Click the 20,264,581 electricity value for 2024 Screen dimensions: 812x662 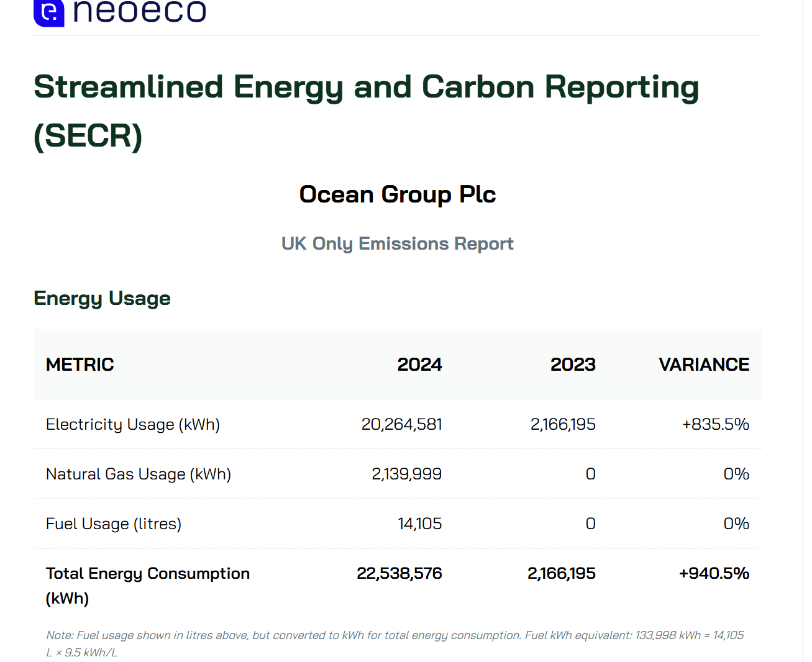point(402,424)
